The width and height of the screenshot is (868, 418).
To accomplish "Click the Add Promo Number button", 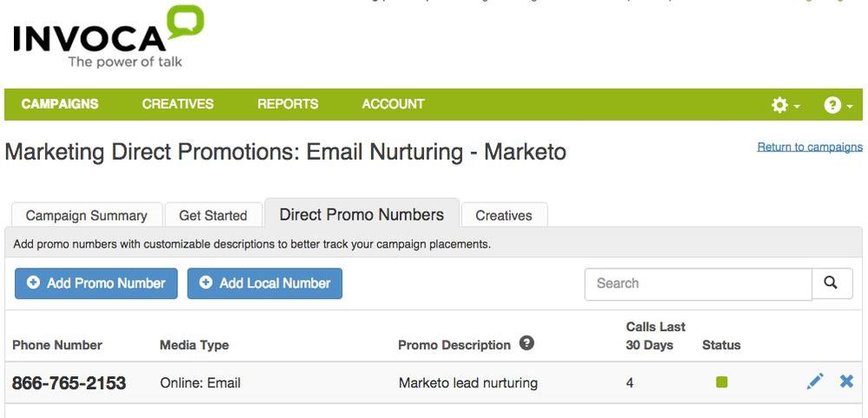I will (x=96, y=283).
